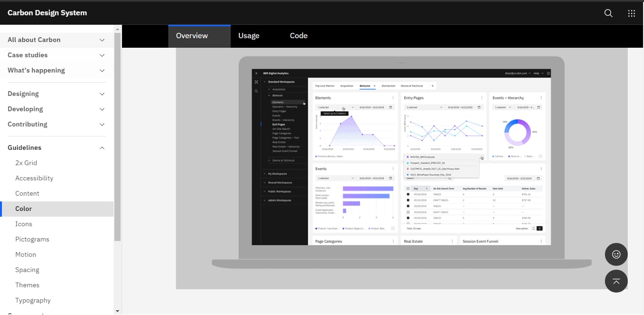The image size is (644, 315).
Task: Click the smiley feedback button
Action: [616, 254]
